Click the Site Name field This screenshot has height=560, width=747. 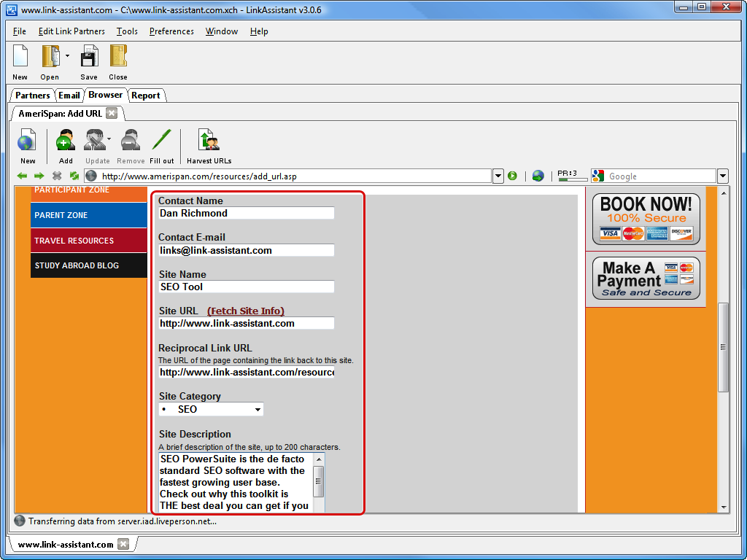247,287
